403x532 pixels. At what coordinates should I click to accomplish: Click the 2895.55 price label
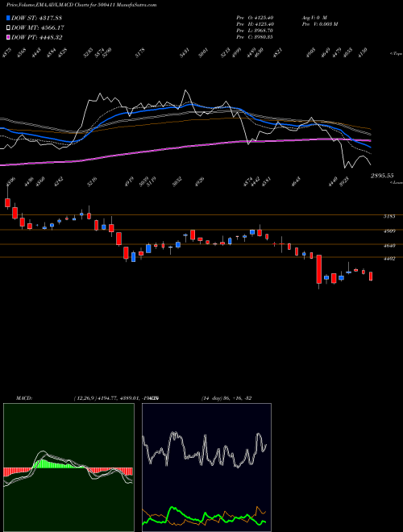tap(382, 176)
